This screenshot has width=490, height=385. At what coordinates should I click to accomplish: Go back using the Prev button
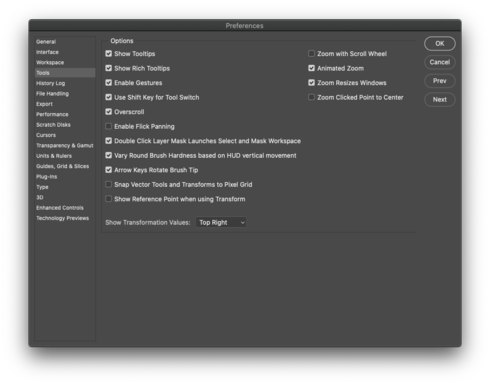click(x=440, y=81)
